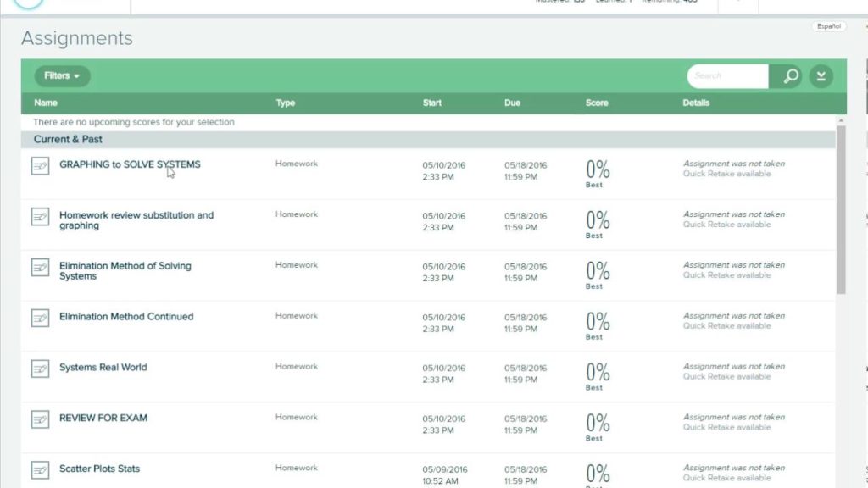Click the REVIEW FOR EXAM assignment icon

click(40, 419)
